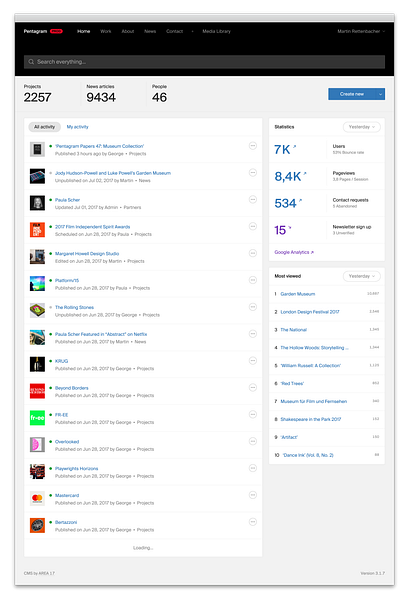
Task: Open the Statistics Yesterday dropdown
Action: click(x=362, y=127)
